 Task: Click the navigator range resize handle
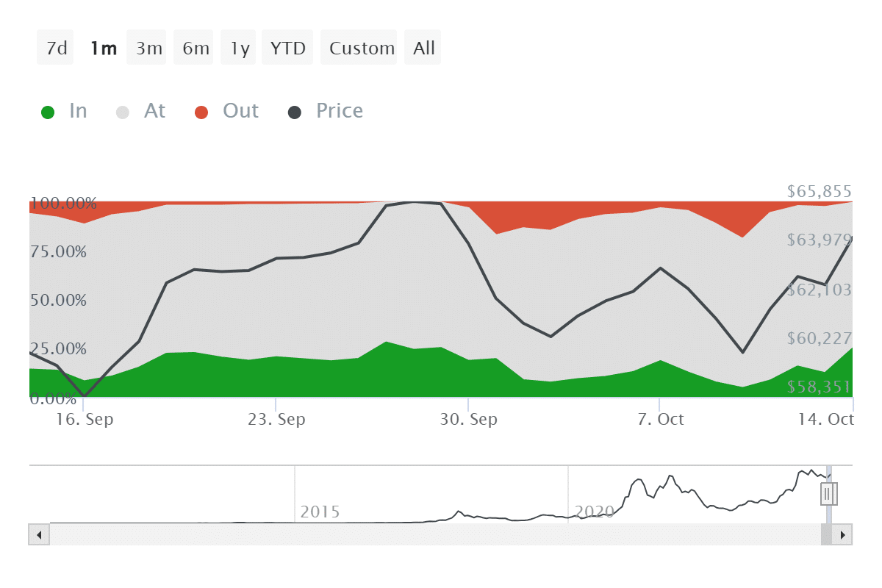(828, 494)
